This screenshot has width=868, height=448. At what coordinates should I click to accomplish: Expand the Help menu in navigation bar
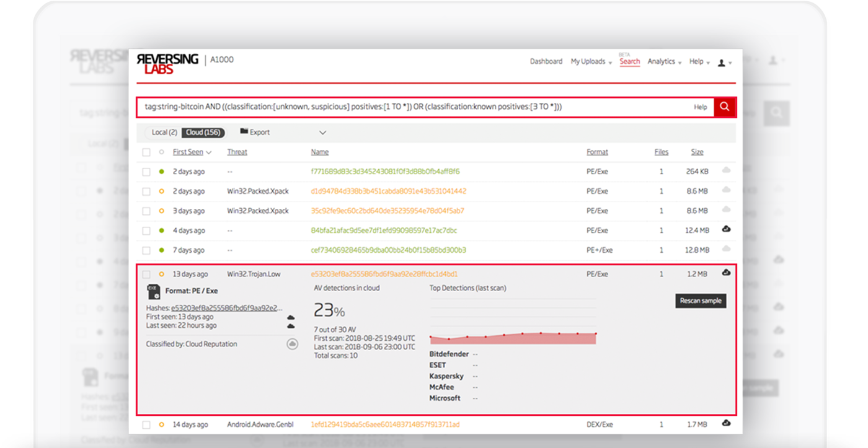[x=699, y=62]
